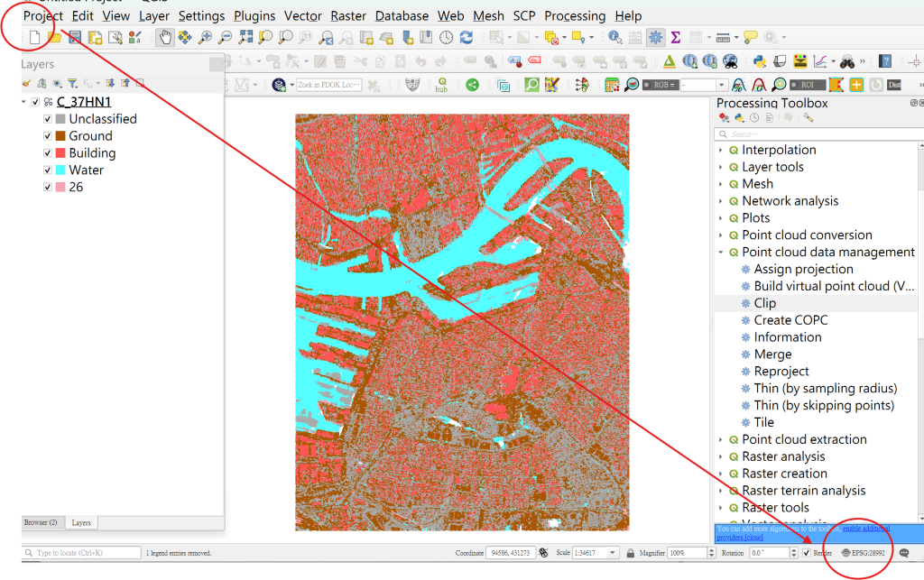Click the Temporal Controller clock icon
This screenshot has width=924, height=580.
[x=446, y=38]
